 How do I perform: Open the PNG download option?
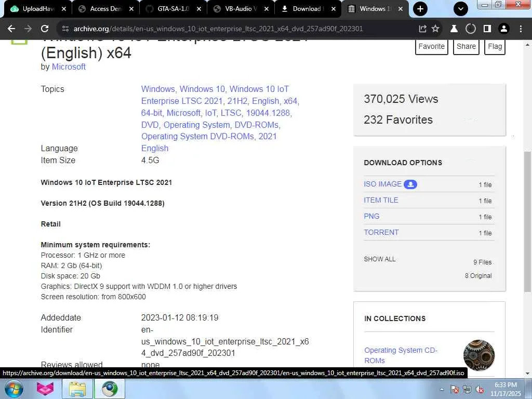(x=371, y=216)
